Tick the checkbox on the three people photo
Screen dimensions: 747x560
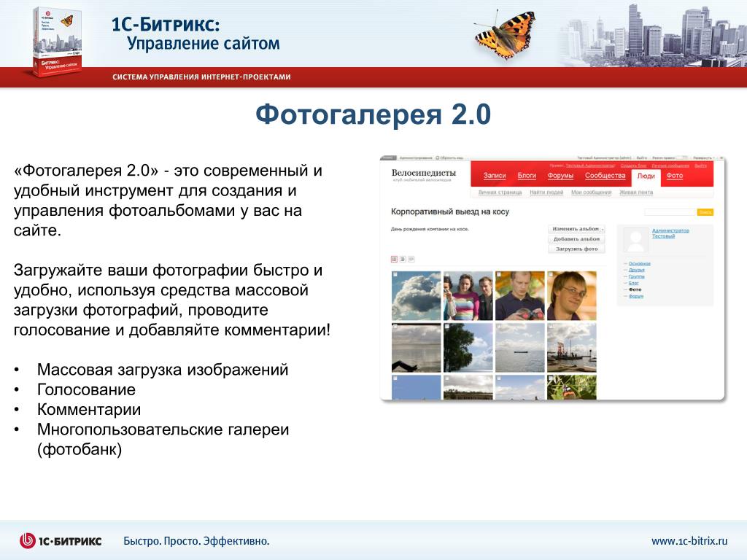447,275
